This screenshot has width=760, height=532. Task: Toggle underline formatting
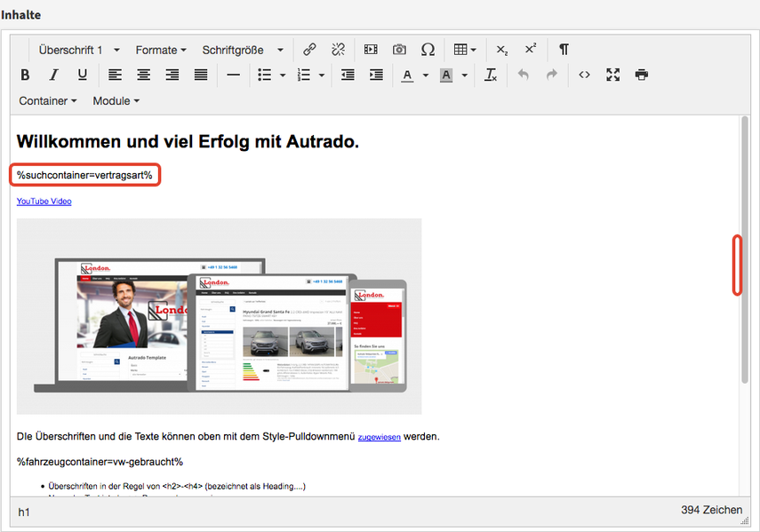point(82,75)
